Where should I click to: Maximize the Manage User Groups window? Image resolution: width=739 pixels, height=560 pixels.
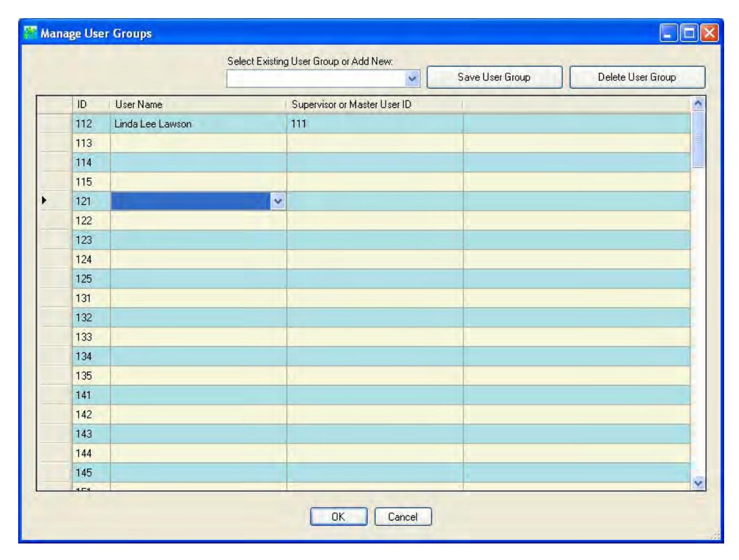coord(689,33)
